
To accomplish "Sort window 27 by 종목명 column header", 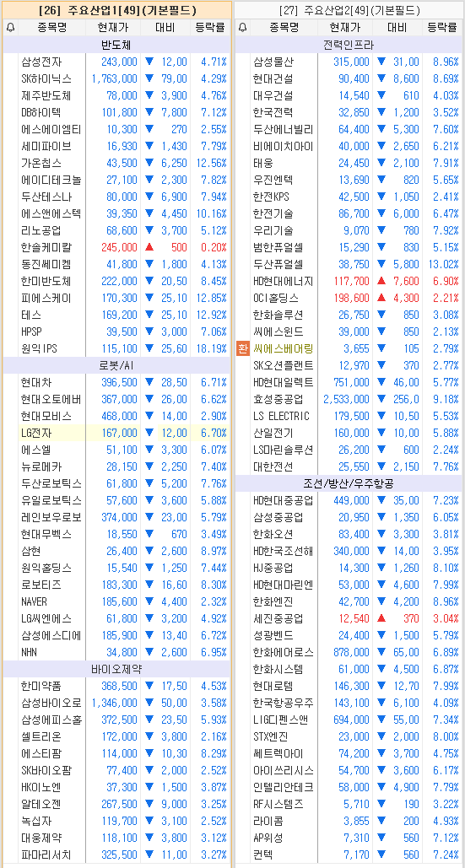I will (x=284, y=28).
